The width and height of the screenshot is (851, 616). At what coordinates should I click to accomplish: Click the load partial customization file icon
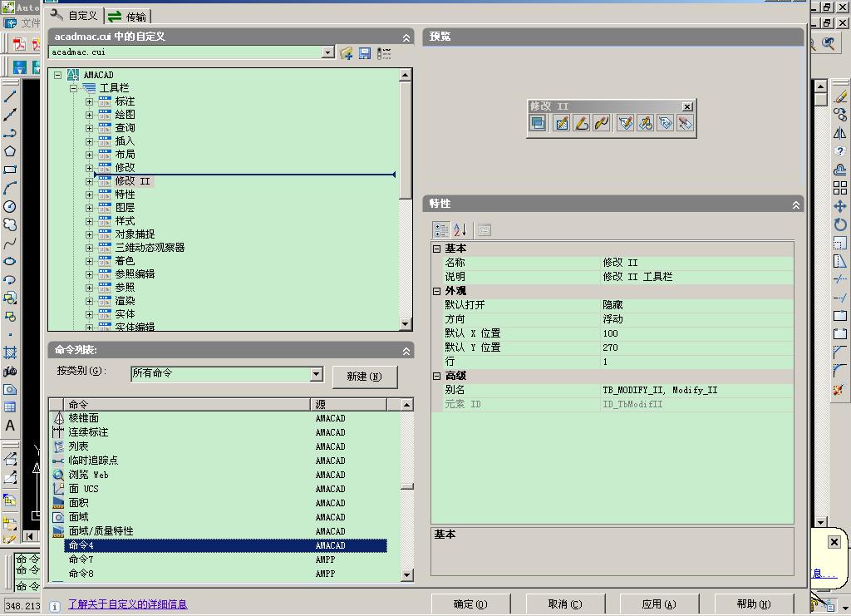[x=347, y=52]
